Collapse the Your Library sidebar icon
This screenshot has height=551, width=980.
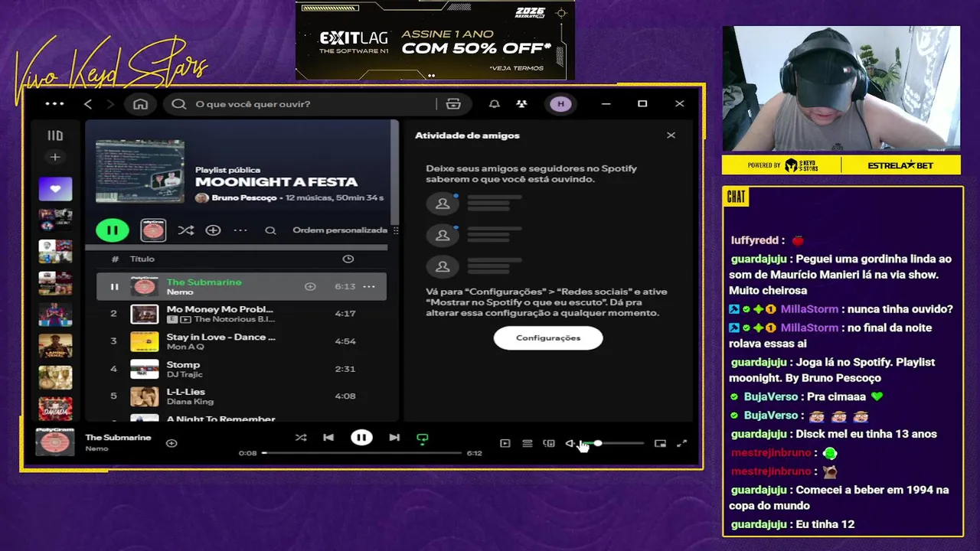[x=55, y=135]
